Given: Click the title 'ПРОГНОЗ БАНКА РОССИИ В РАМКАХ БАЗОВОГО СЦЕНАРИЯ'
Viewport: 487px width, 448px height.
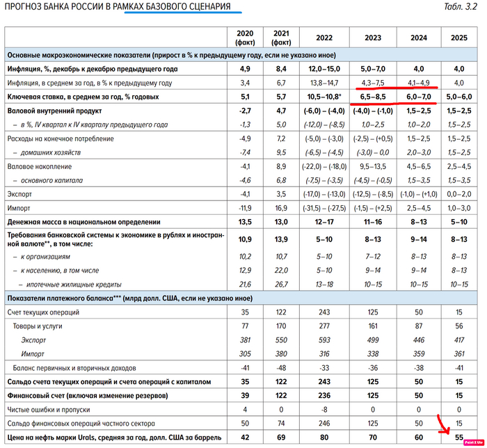Looking at the screenshot, I should click(x=118, y=6).
